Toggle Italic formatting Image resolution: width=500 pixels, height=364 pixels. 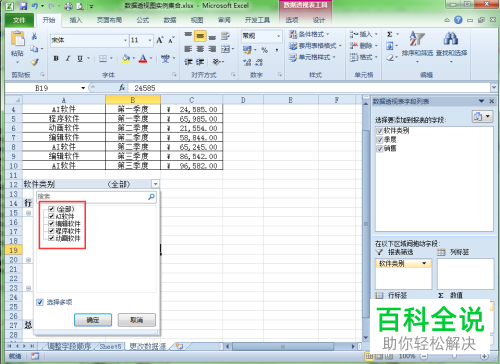[68, 59]
